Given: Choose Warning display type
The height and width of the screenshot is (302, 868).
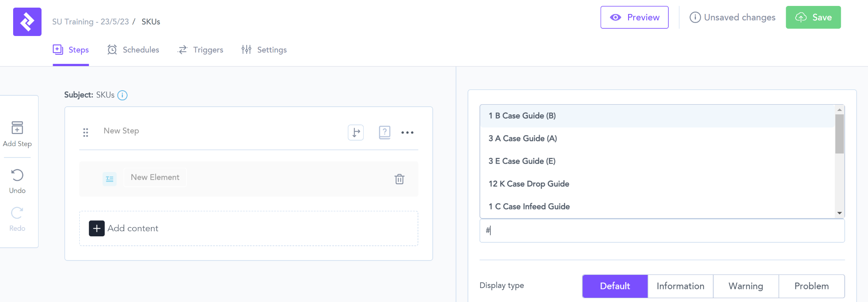Looking at the screenshot, I should pos(746,286).
